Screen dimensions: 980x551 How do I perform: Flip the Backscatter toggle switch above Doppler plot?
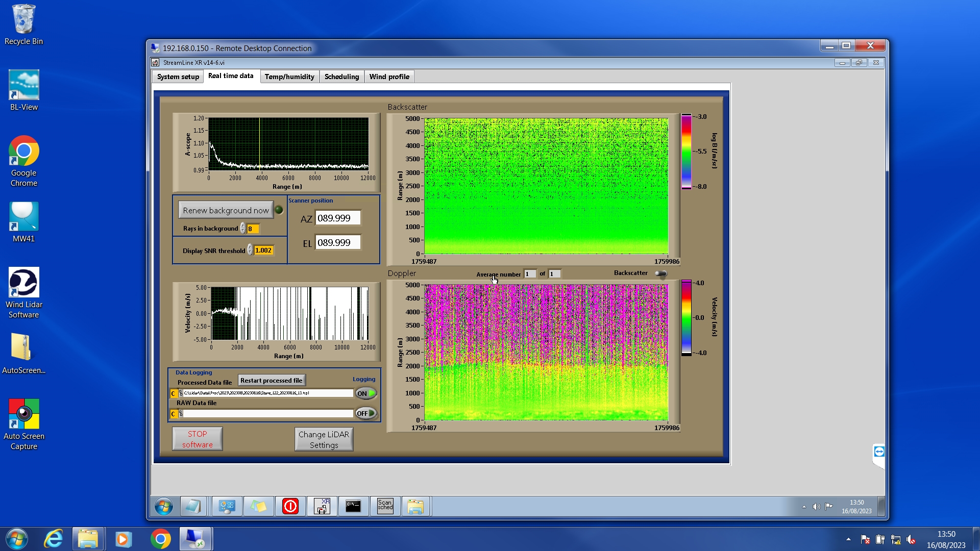[x=661, y=273]
